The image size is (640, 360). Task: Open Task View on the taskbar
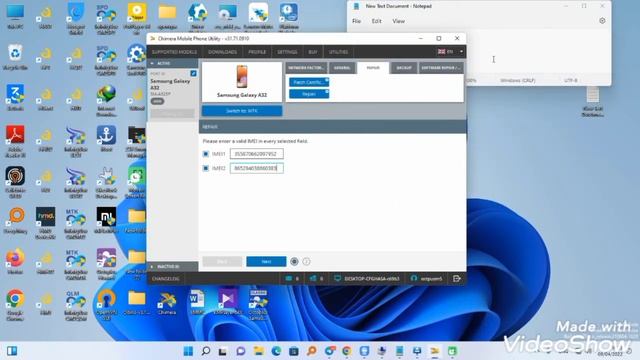pyautogui.click(x=222, y=351)
